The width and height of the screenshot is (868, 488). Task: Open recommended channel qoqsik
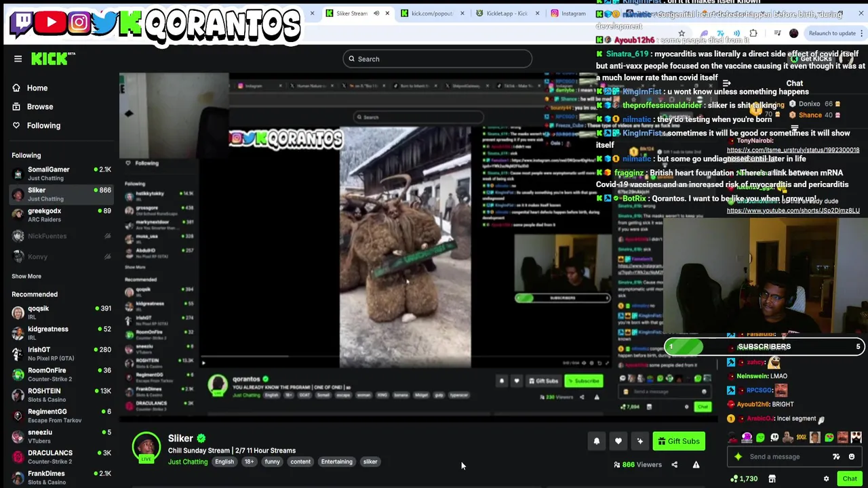[x=61, y=312]
